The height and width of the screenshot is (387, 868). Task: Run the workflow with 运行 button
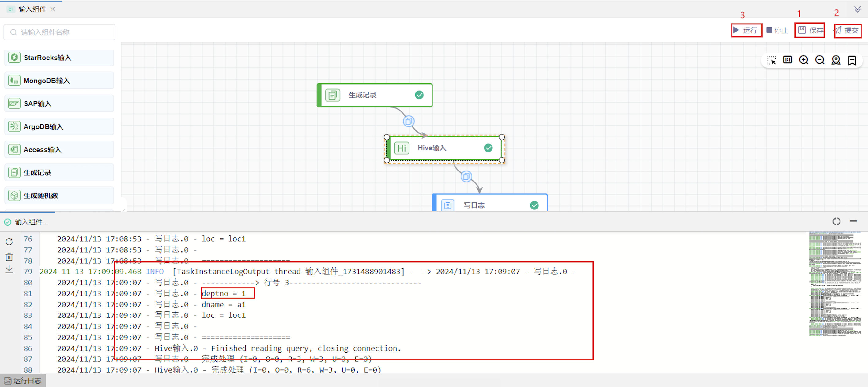click(746, 30)
